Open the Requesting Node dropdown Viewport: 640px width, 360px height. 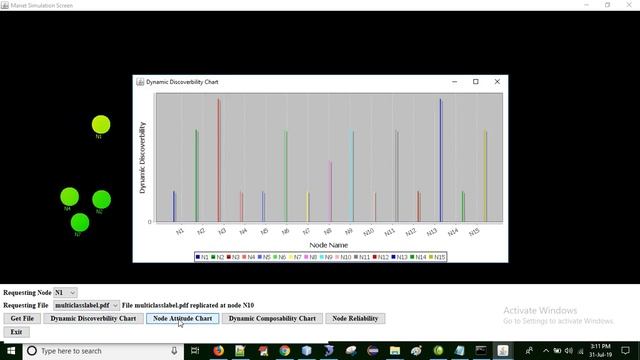(65, 293)
